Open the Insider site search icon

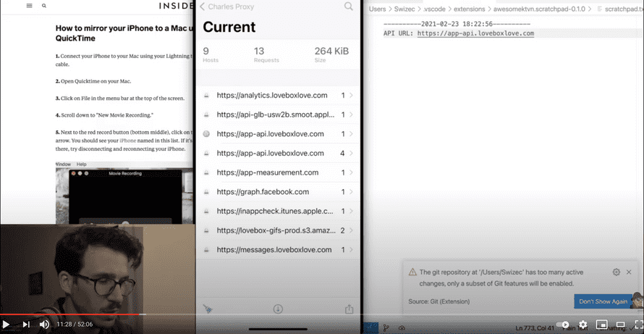(44, 7)
